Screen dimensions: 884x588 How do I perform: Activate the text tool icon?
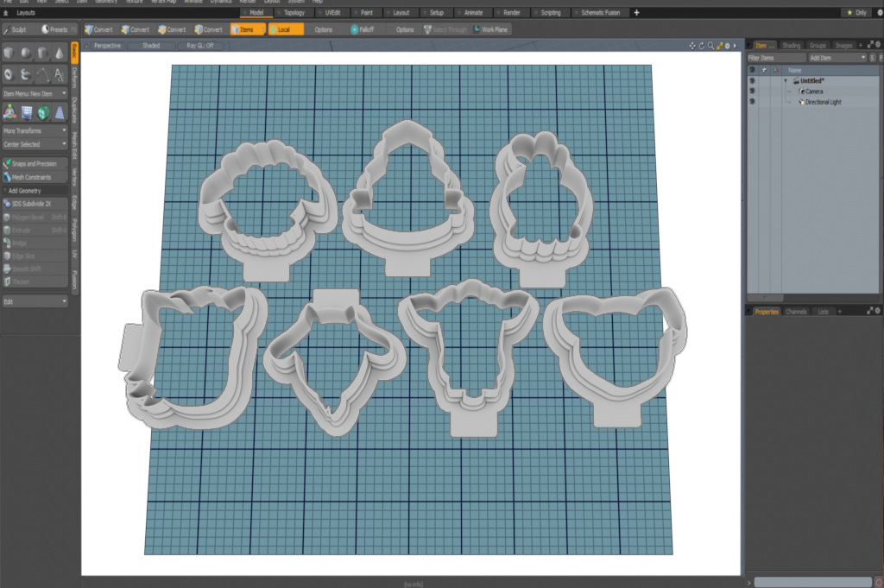60,75
